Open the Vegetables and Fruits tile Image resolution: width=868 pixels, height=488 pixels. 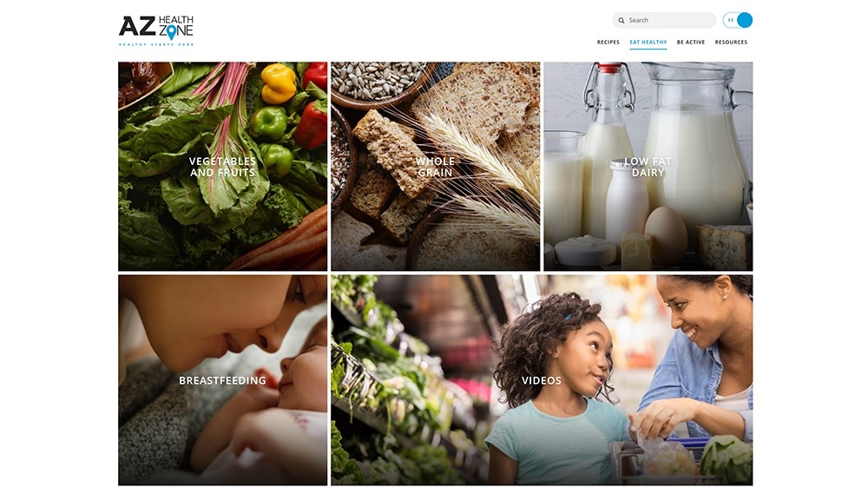click(222, 167)
